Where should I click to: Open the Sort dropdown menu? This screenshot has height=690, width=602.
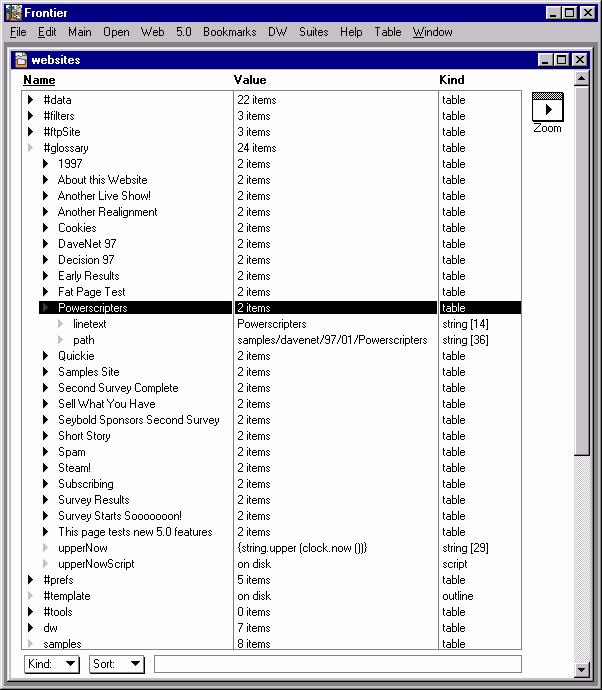click(117, 664)
